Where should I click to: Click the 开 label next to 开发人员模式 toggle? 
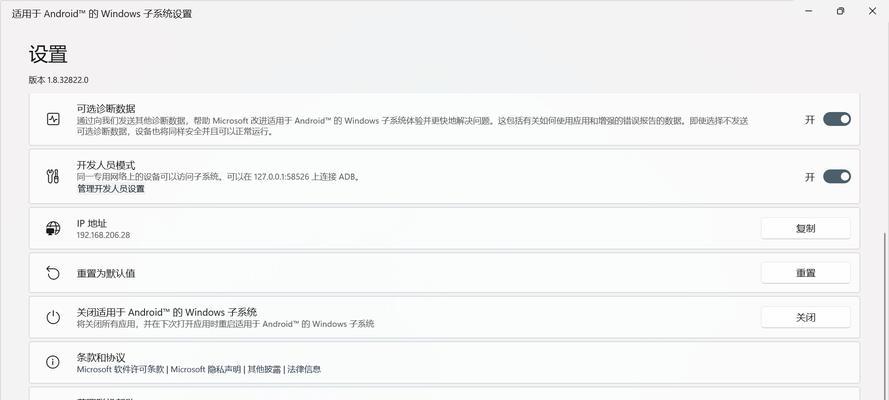(810, 177)
